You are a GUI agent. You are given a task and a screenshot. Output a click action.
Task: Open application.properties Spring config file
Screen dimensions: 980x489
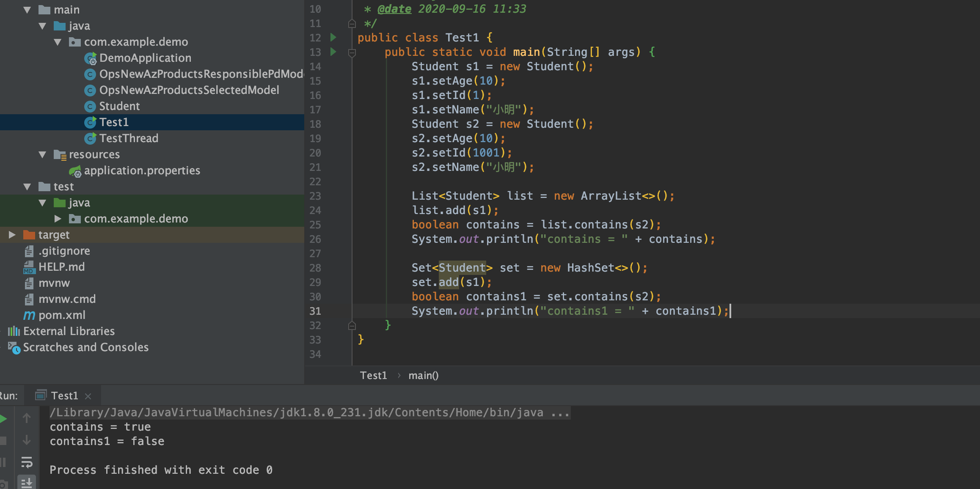[x=142, y=170]
